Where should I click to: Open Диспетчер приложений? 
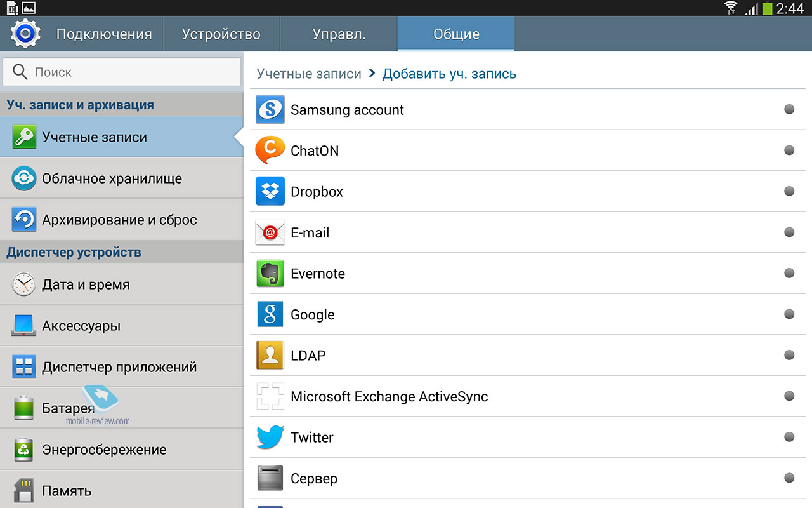tap(122, 367)
